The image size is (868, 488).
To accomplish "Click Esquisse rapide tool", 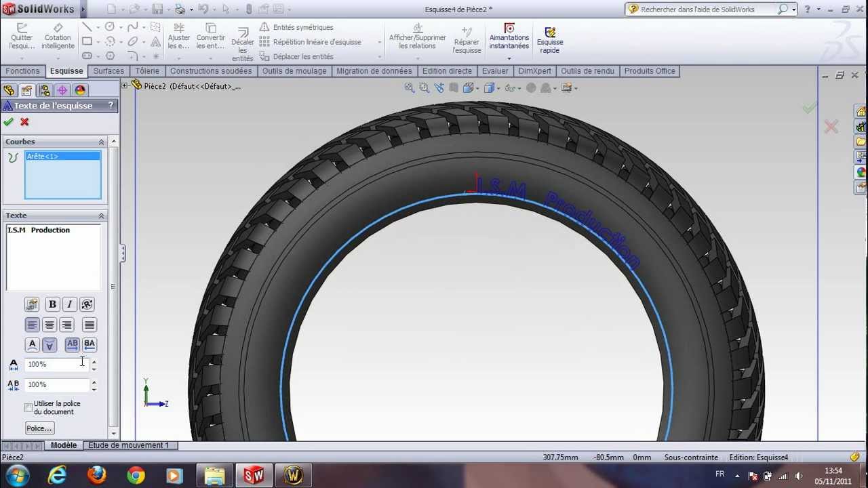I will pyautogui.click(x=550, y=41).
